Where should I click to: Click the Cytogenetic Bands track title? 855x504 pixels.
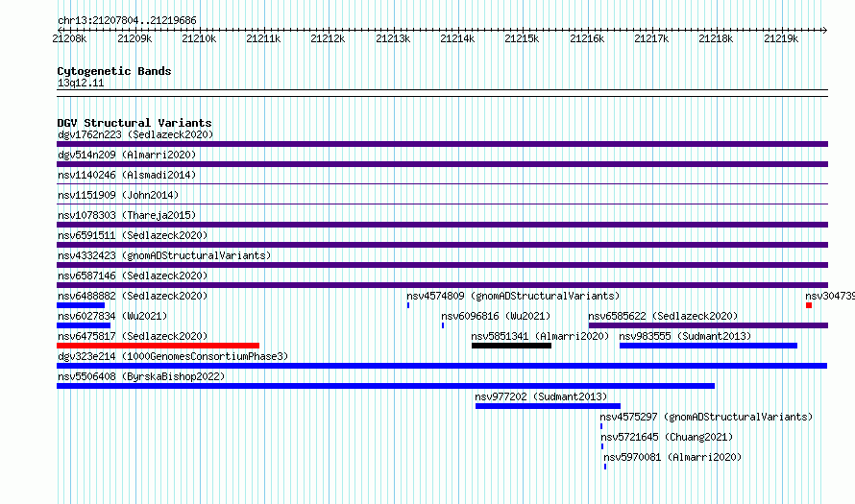[114, 71]
